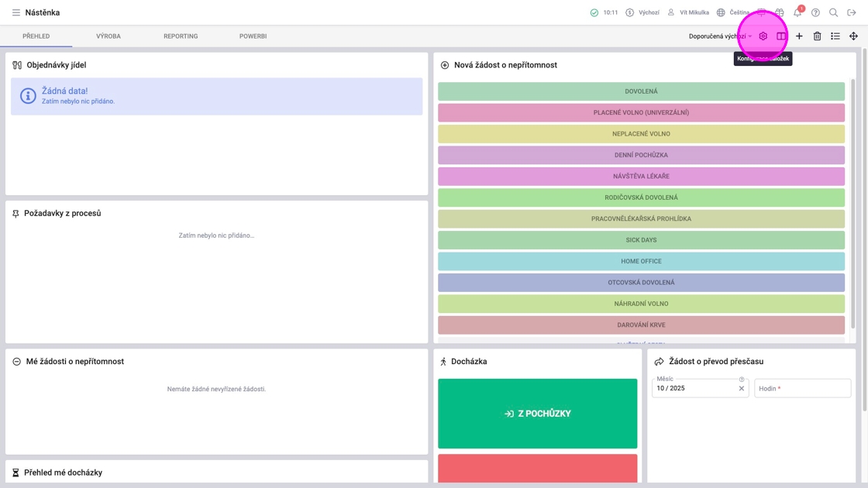Click 'Nemáte žádné nevyřízené žádosti.' text

[x=216, y=389]
